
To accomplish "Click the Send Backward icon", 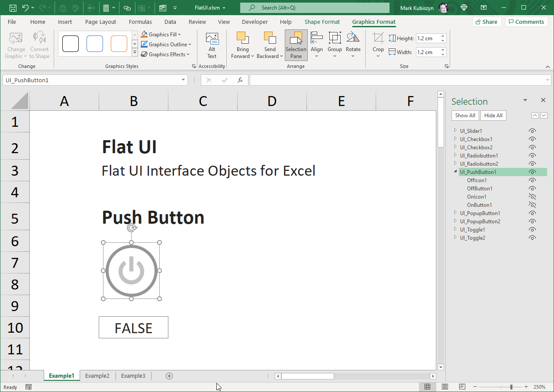I will (x=270, y=39).
